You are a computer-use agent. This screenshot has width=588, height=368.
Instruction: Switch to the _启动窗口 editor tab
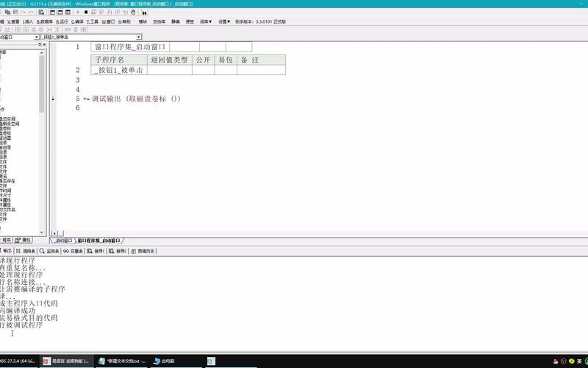[62, 241]
